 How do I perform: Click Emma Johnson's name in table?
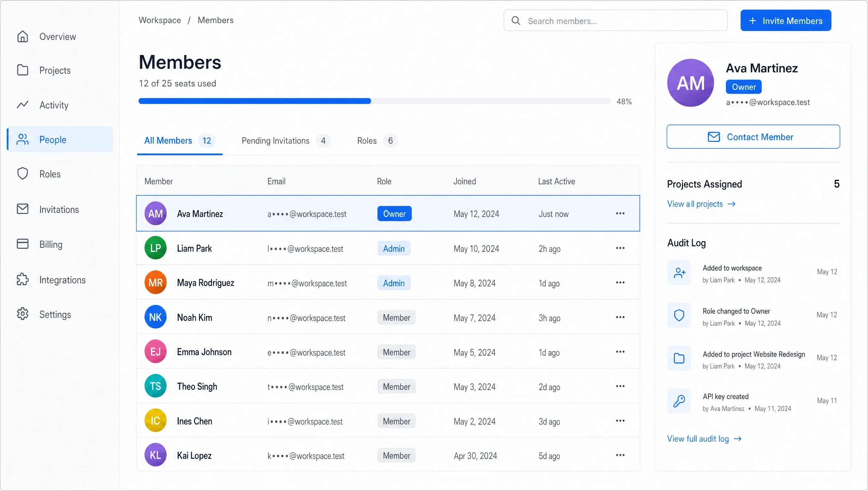click(x=204, y=352)
